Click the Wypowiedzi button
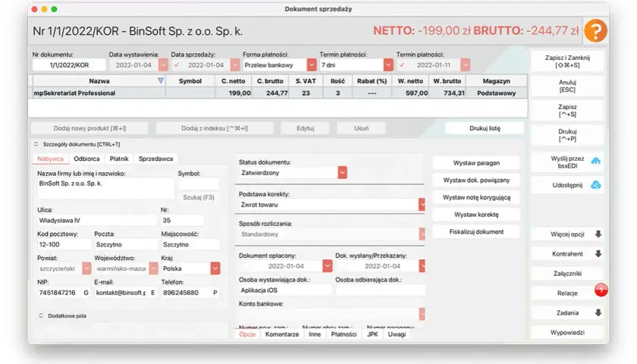This screenshot has width=637, height=364. (567, 332)
